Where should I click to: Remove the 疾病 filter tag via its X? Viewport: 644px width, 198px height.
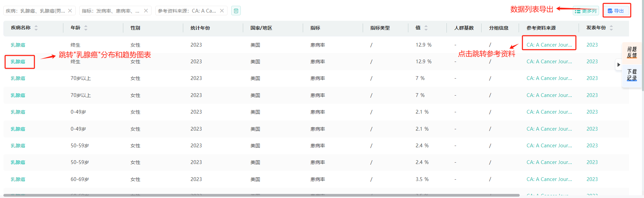70,11
